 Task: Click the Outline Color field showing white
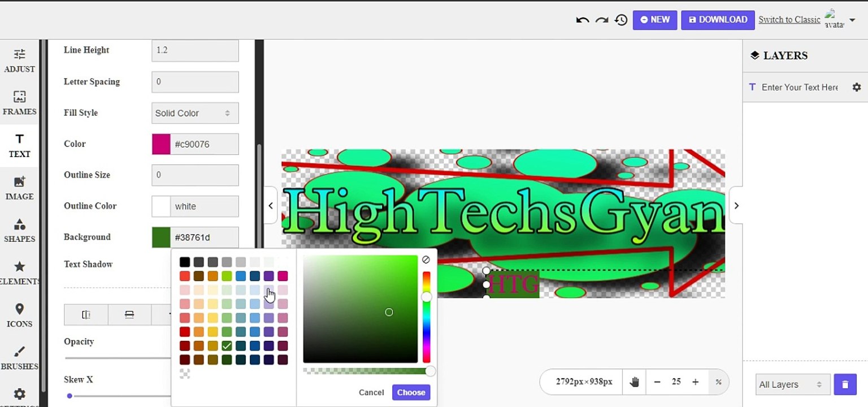tap(204, 206)
